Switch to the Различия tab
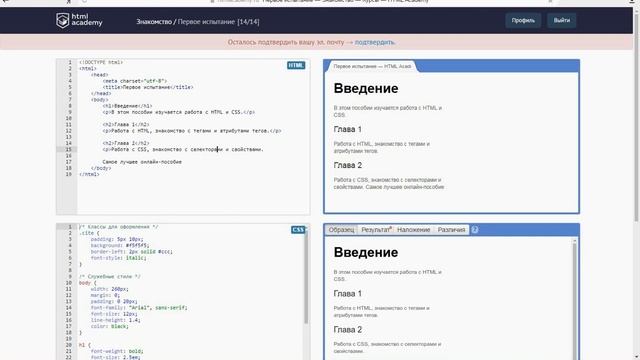Image resolution: width=640 pixels, height=360 pixels. [x=451, y=230]
